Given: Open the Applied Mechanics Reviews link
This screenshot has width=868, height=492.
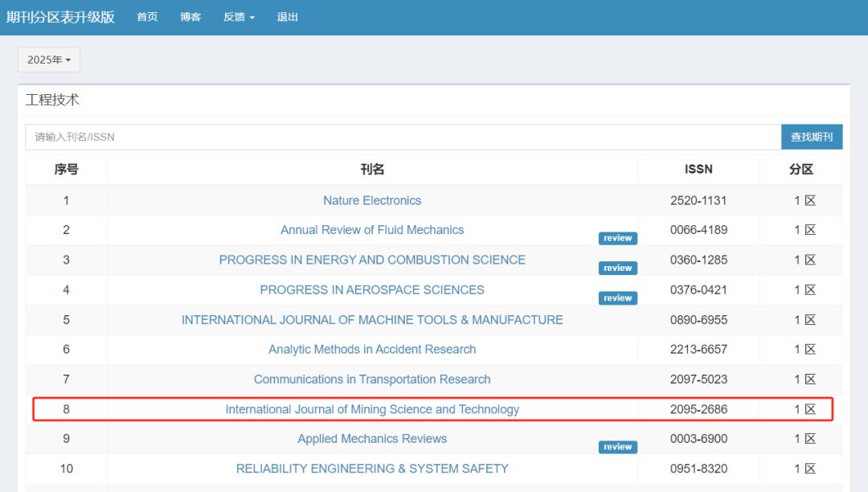Looking at the screenshot, I should coord(372,438).
